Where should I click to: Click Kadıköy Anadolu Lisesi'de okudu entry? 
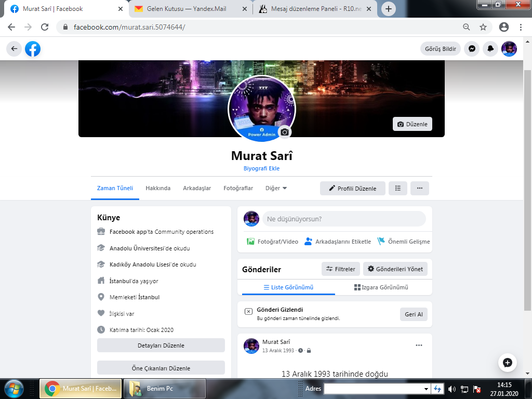(153, 264)
